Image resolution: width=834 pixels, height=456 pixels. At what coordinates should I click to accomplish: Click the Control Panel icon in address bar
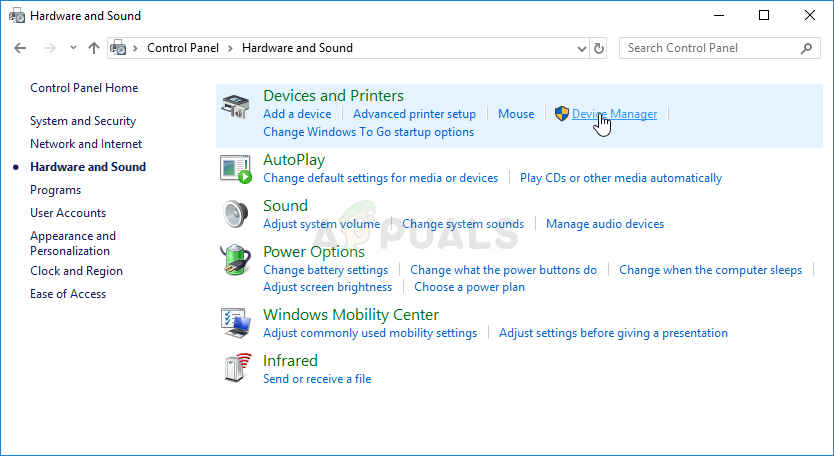coord(118,48)
